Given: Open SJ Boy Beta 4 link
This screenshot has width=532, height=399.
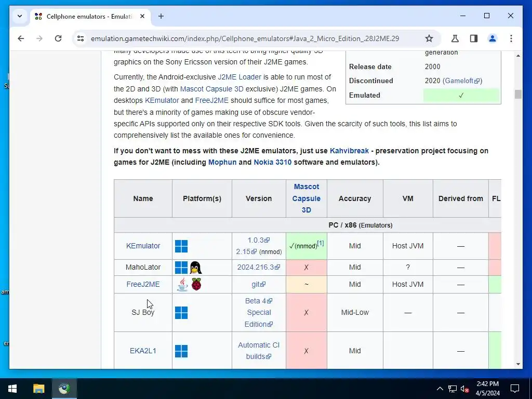Looking at the screenshot, I should click(x=259, y=301).
